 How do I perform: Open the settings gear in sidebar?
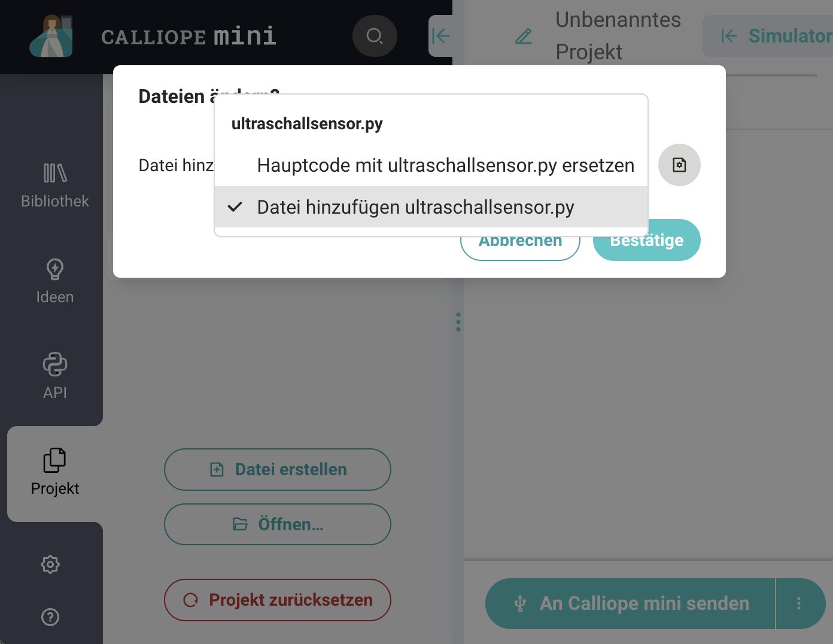pyautogui.click(x=50, y=564)
